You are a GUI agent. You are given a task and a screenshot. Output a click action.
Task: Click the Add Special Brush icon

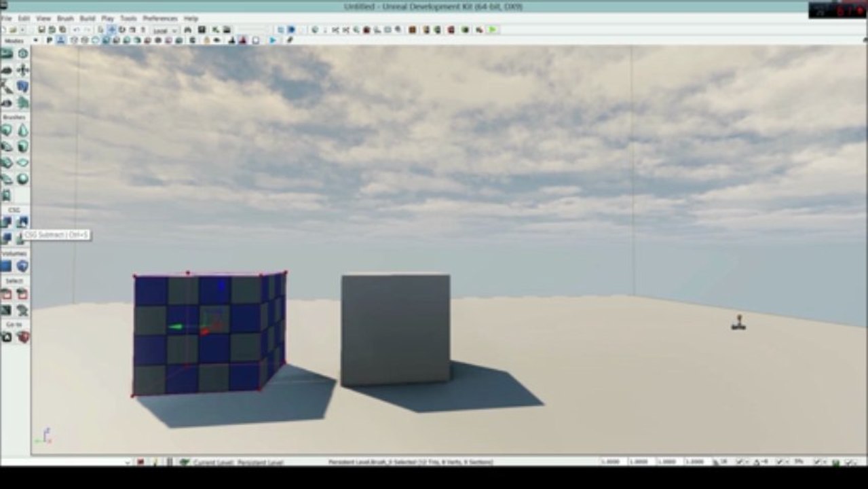tap(7, 266)
